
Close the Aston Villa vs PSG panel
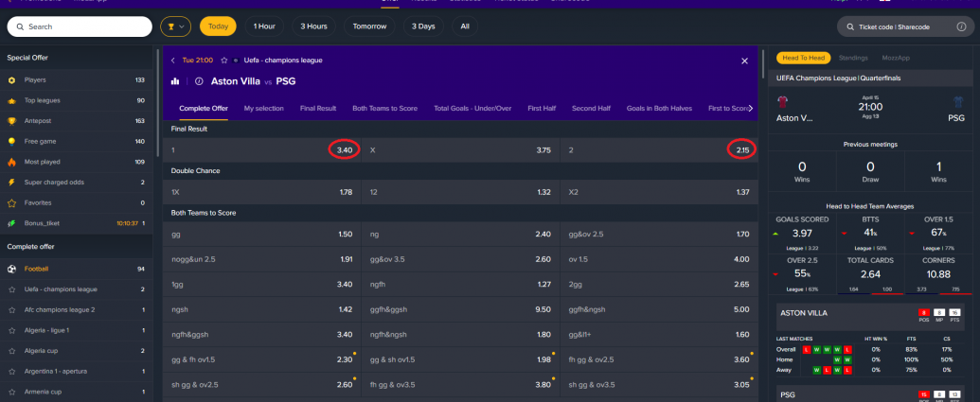tap(744, 61)
